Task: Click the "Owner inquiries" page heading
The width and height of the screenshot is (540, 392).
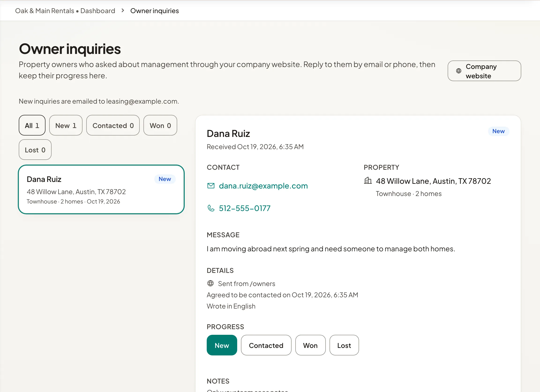Action: pos(70,49)
